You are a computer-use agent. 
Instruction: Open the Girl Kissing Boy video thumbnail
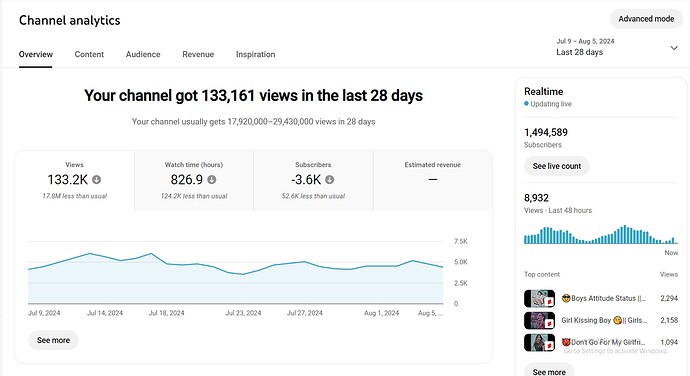point(539,321)
